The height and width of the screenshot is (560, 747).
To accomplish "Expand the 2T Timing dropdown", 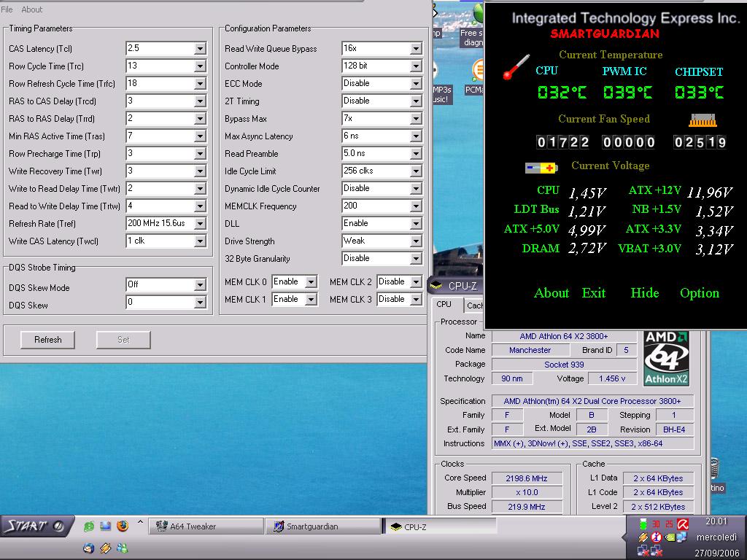I will pos(416,101).
